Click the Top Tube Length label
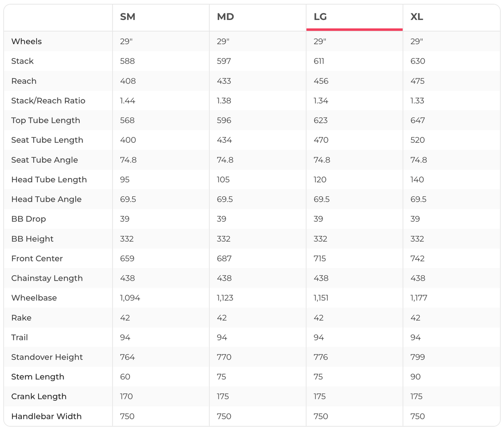504x433 pixels. click(46, 120)
